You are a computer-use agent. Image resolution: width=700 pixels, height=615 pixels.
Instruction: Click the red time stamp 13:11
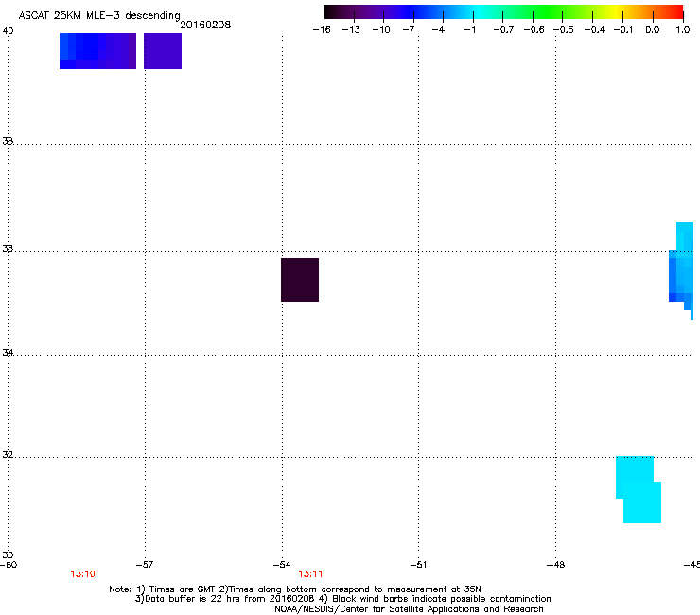[x=310, y=574]
